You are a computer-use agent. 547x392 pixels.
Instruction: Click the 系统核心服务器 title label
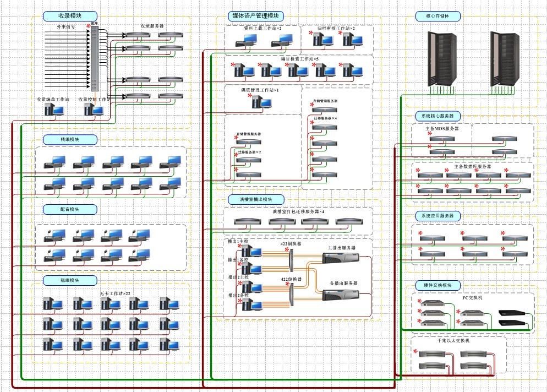(x=437, y=116)
